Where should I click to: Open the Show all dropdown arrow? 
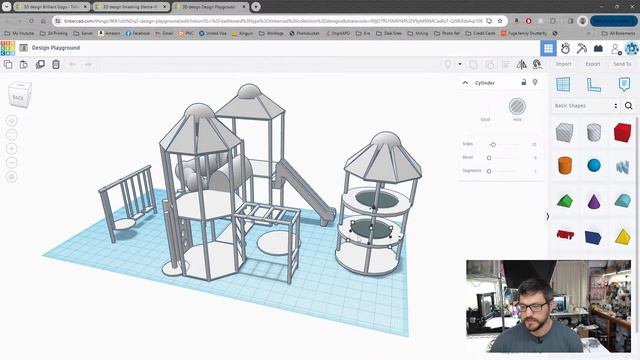(460, 64)
